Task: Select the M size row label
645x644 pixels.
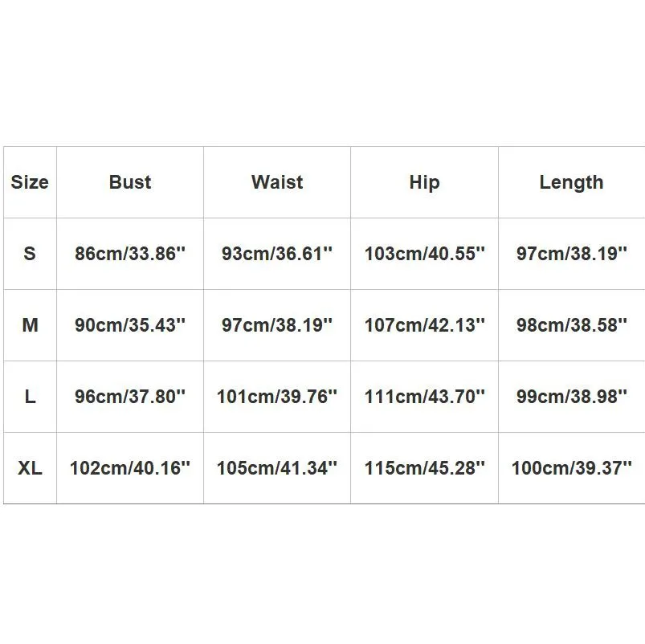Action: pyautogui.click(x=30, y=325)
